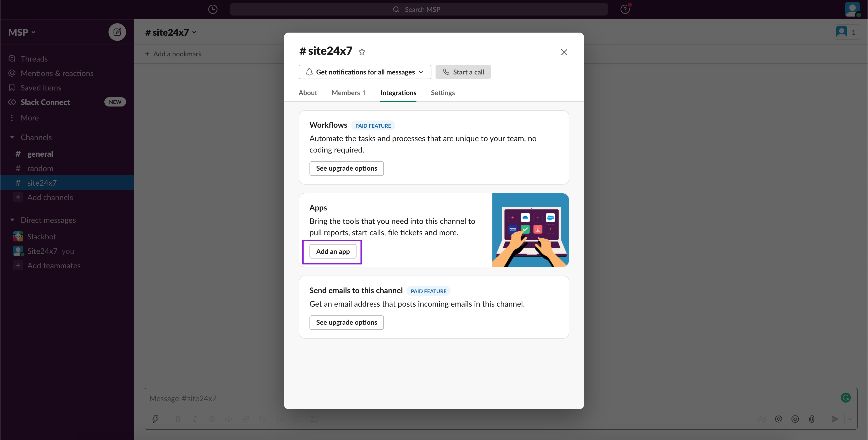Click See upgrade options under Workflows

click(346, 168)
